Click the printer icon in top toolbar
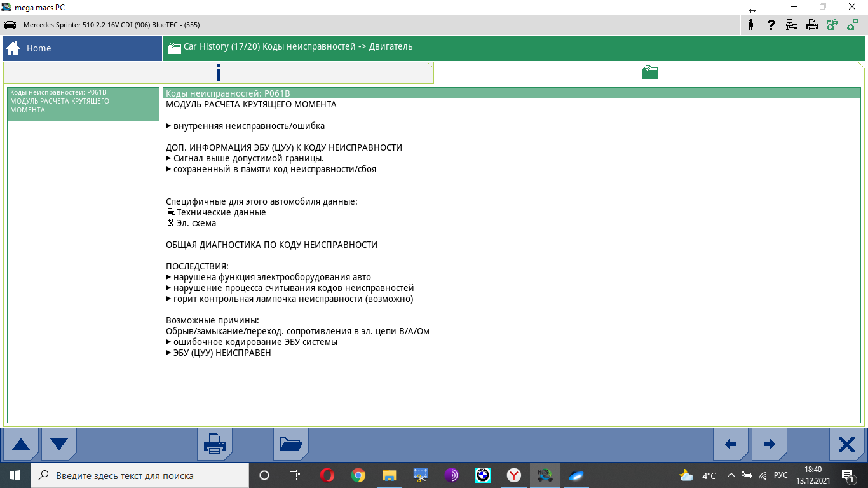Viewport: 868px width, 488px height. [811, 25]
